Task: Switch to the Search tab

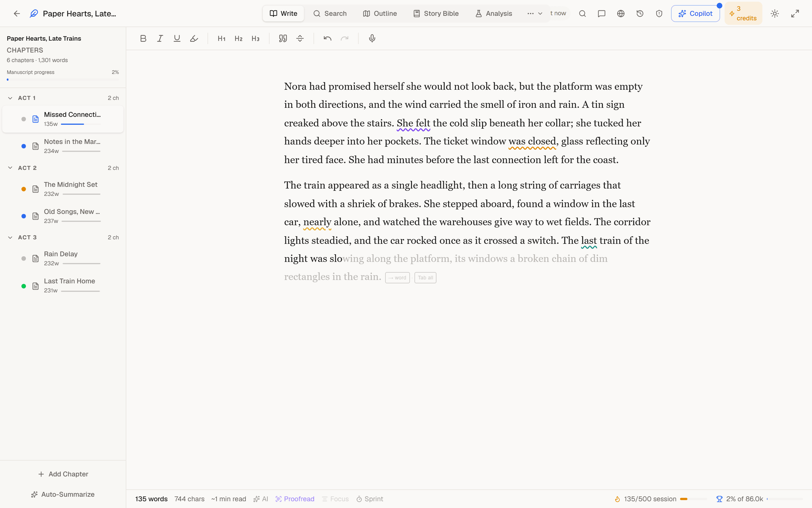Action: [x=330, y=14]
